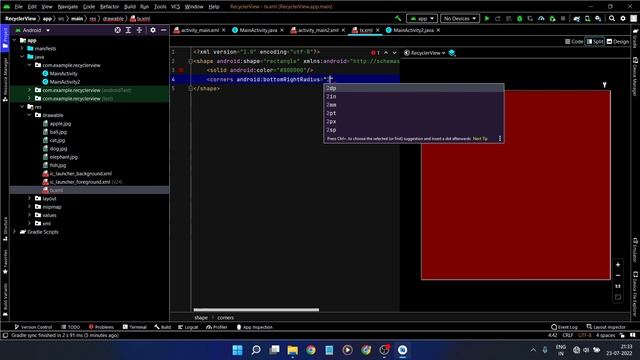640x360 pixels.
Task: Toggle the Emulator side tab
Action: point(635,249)
